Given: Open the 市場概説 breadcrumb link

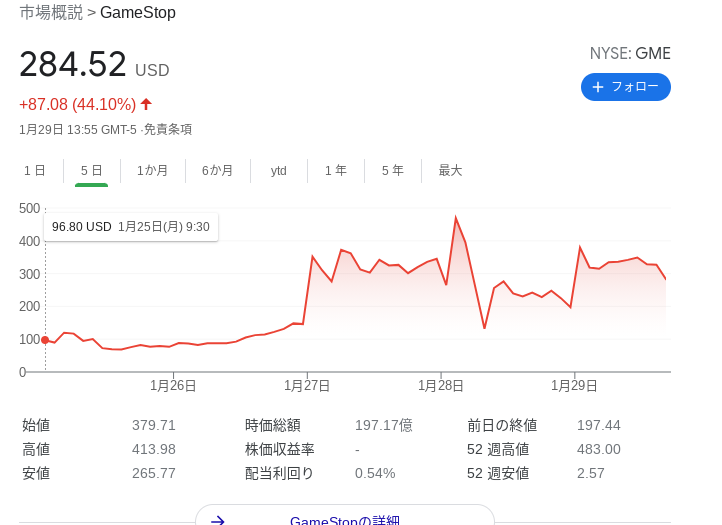Looking at the screenshot, I should (x=51, y=12).
